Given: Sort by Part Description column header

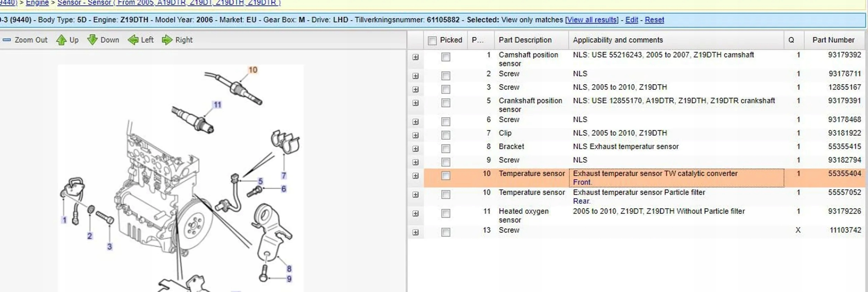Looking at the screenshot, I should pyautogui.click(x=532, y=40).
